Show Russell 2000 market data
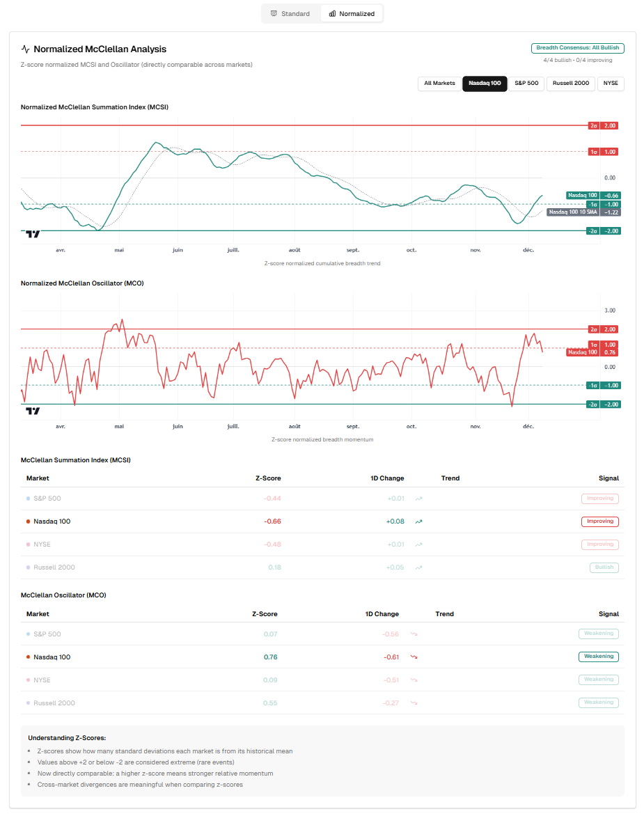644x816 pixels. [571, 84]
